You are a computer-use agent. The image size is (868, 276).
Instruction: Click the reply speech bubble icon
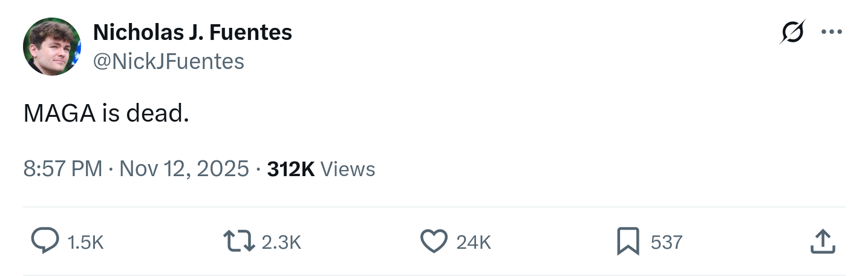(45, 242)
